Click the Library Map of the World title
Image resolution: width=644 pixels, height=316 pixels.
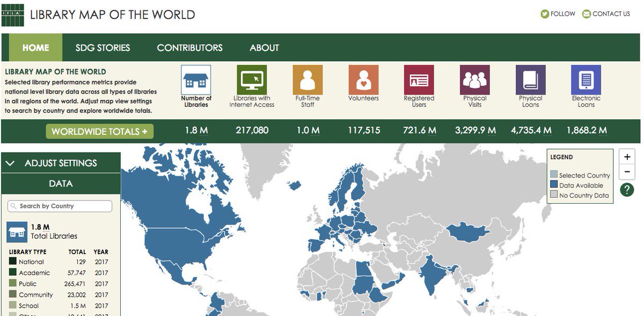point(112,15)
